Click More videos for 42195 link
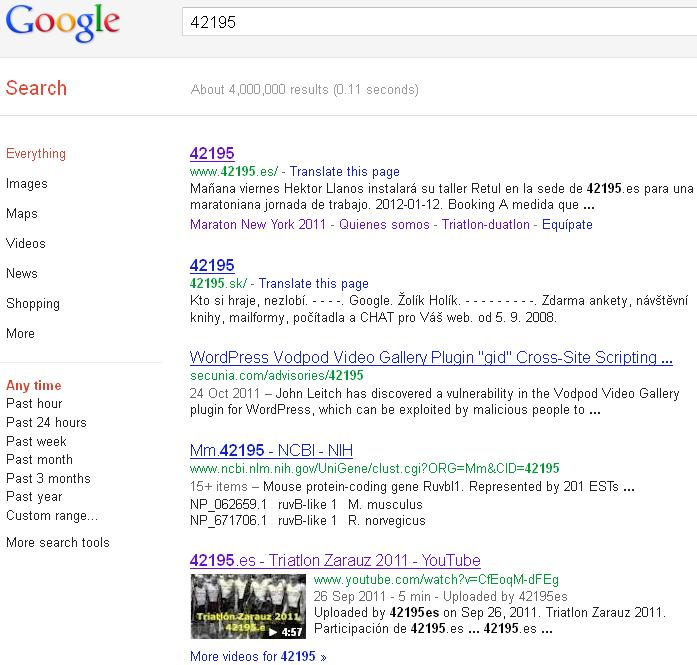This screenshot has height=665, width=697. pyautogui.click(x=257, y=657)
